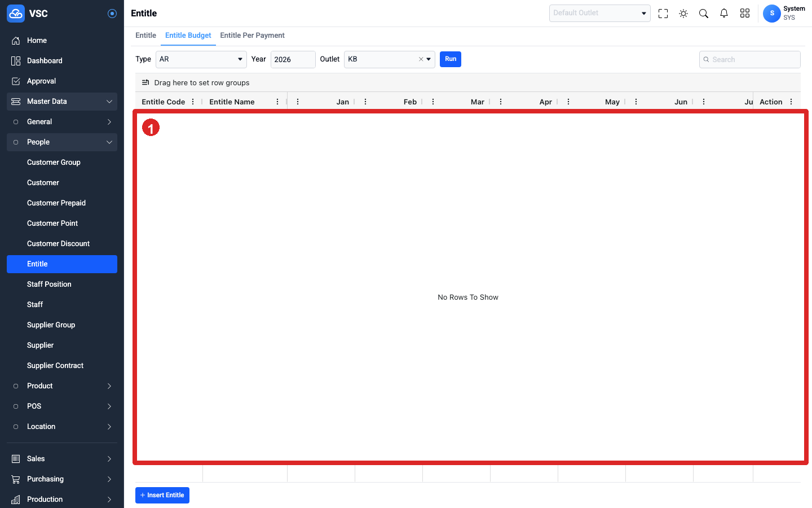The image size is (812, 508).
Task: Click the Approval checkmark icon
Action: pyautogui.click(x=16, y=81)
